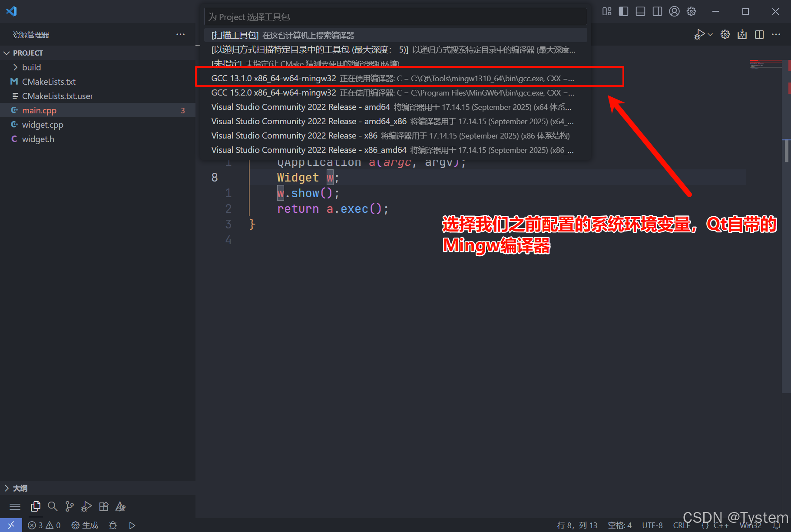Launch CMake debug with bug icon
The image size is (791, 532).
[113, 525]
